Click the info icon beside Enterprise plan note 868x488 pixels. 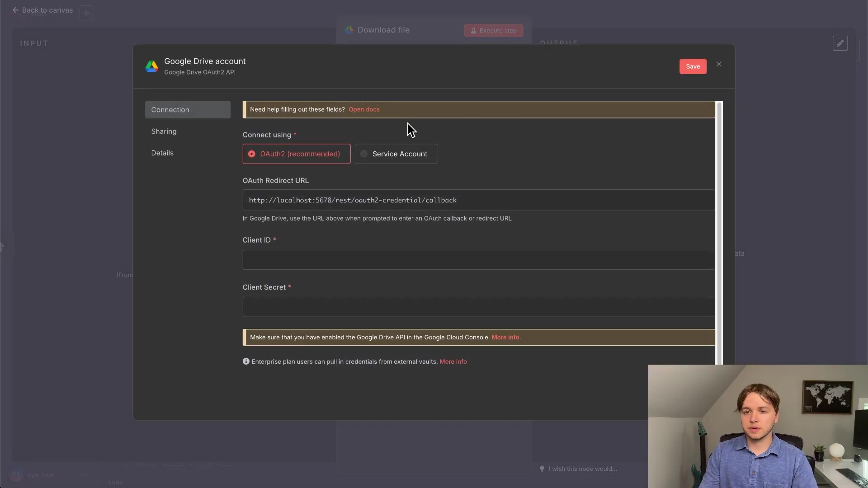tap(246, 361)
